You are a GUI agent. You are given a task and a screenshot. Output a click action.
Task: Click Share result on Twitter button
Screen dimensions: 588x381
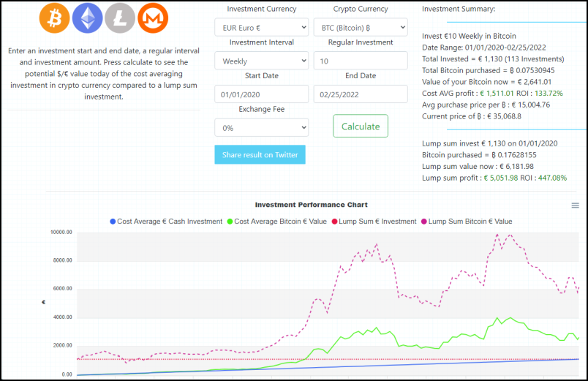pyautogui.click(x=260, y=155)
